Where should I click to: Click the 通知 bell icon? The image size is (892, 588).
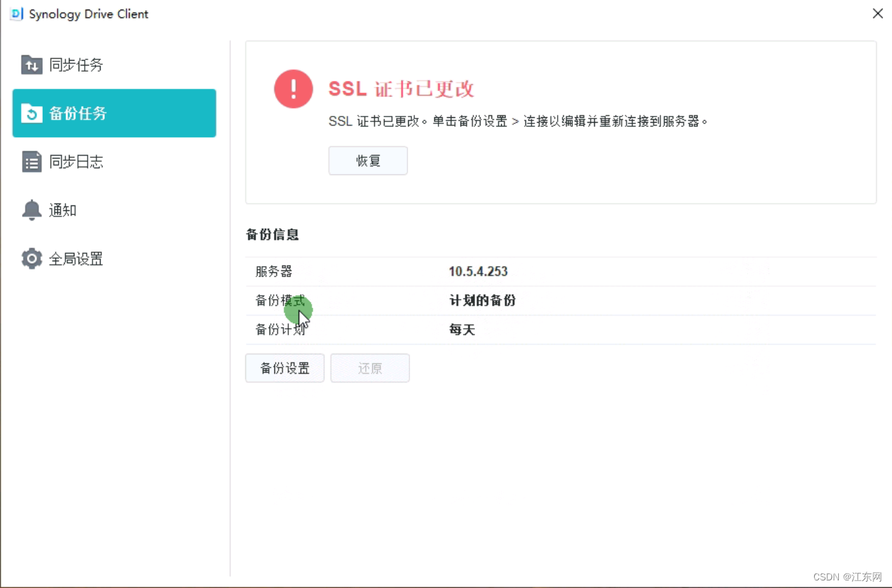(32, 210)
